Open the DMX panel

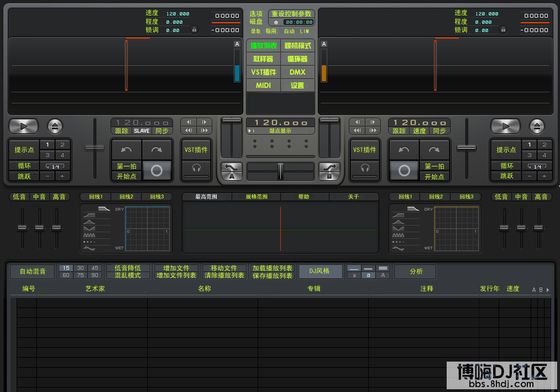pos(297,72)
